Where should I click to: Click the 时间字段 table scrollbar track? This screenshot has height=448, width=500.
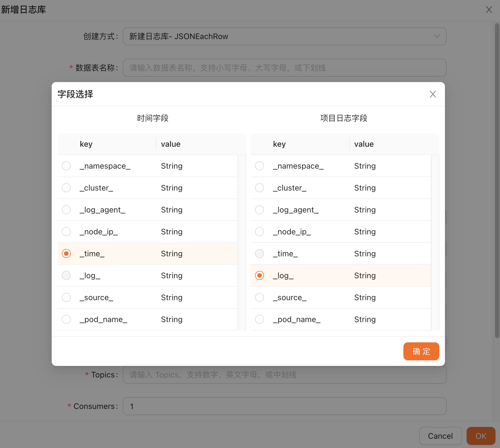click(242, 243)
